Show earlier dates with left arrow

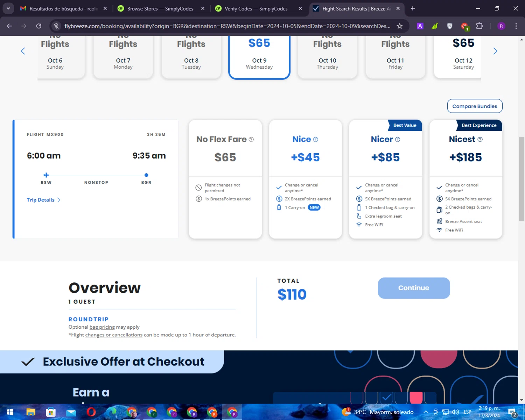[x=23, y=51]
